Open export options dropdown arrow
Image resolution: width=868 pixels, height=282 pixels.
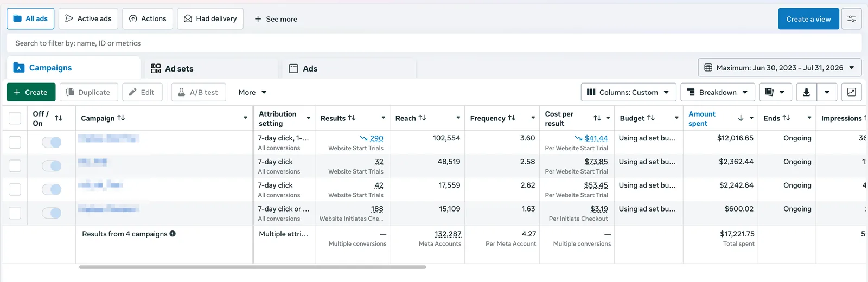[x=827, y=92]
